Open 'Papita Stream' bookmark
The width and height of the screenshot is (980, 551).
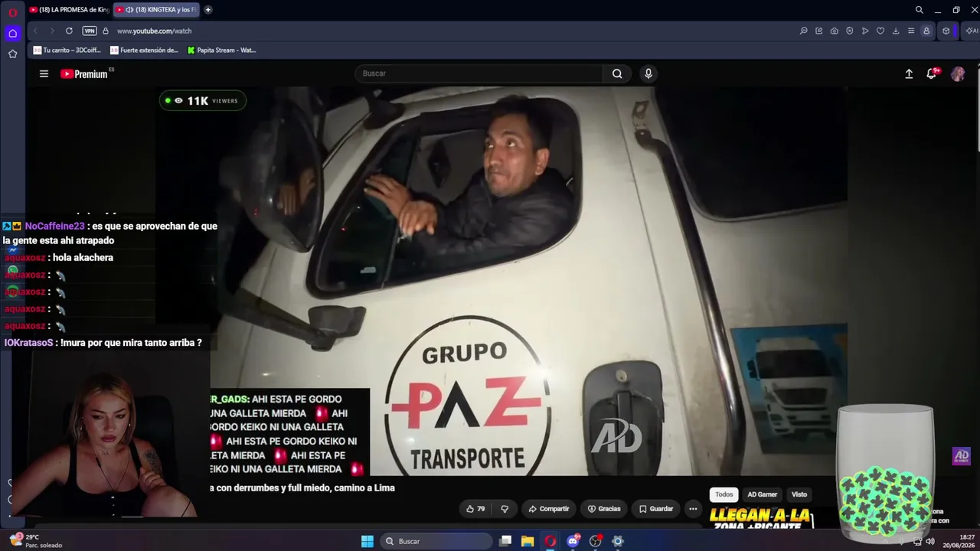click(x=221, y=51)
